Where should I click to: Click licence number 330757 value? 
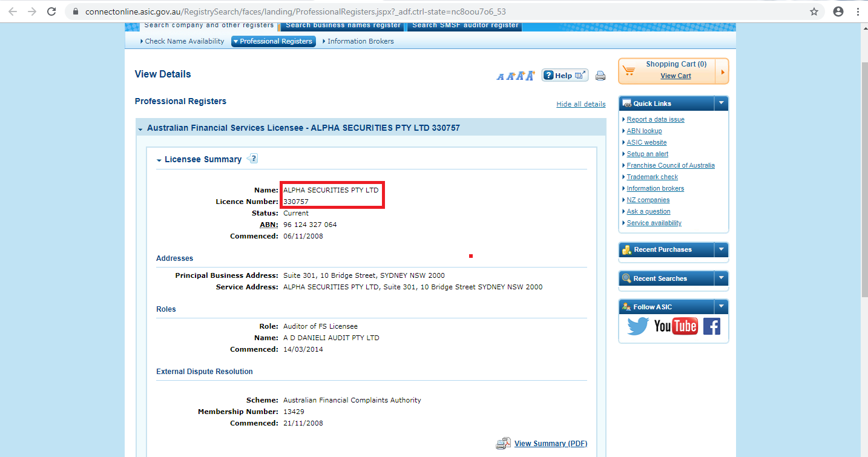click(296, 202)
